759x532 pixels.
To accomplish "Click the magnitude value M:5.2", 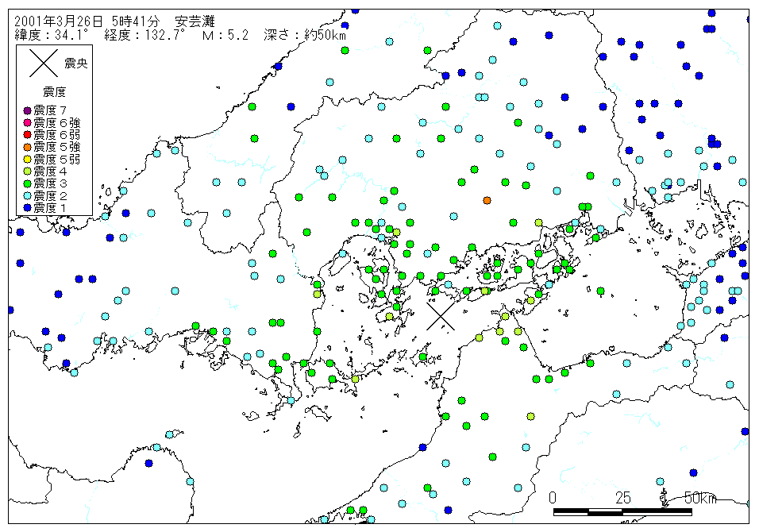I will 225,34.
